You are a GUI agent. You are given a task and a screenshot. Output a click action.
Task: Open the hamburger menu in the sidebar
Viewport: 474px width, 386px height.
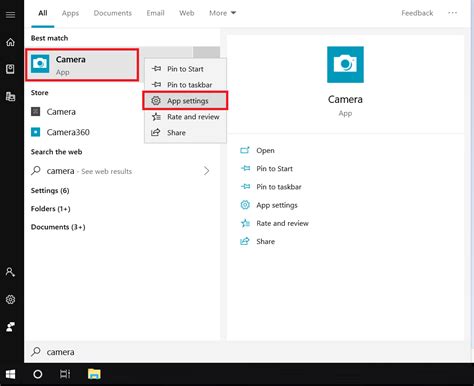coord(10,15)
